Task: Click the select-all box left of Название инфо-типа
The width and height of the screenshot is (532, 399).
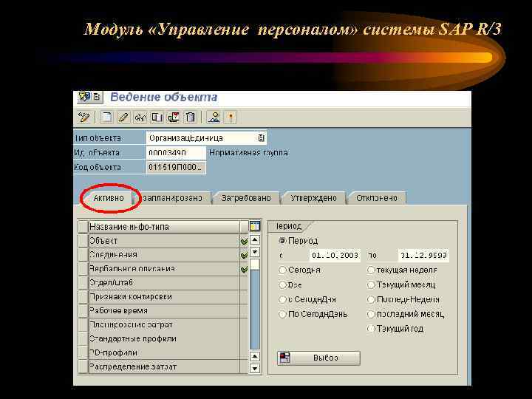Action: click(83, 227)
